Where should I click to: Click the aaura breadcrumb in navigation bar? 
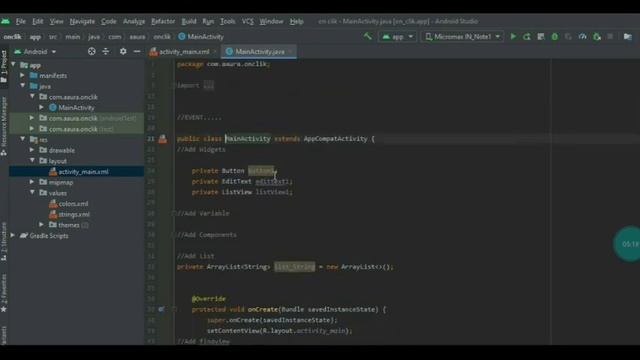[137, 37]
